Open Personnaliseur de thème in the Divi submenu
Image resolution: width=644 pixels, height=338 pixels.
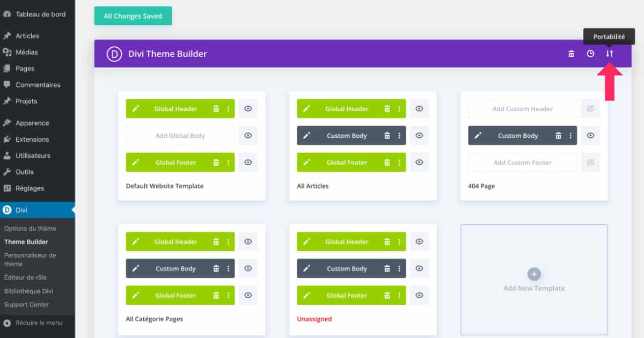[x=30, y=260]
